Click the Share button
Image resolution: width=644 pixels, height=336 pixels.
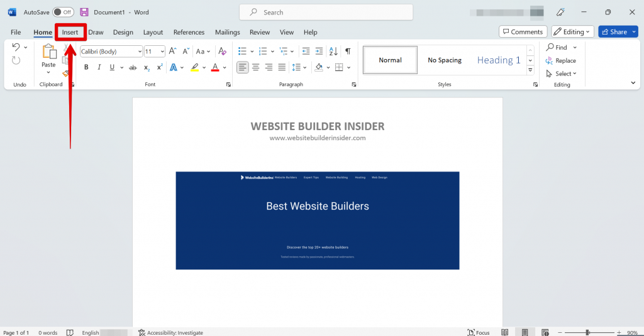point(614,32)
